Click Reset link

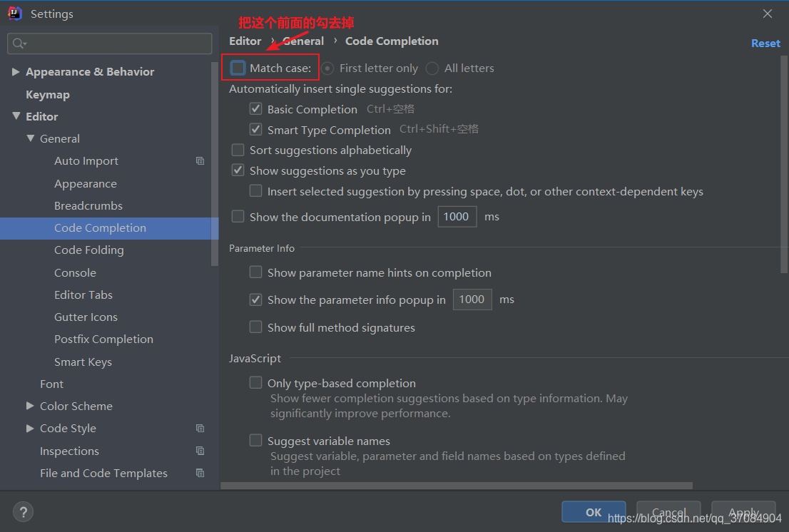pyautogui.click(x=765, y=44)
